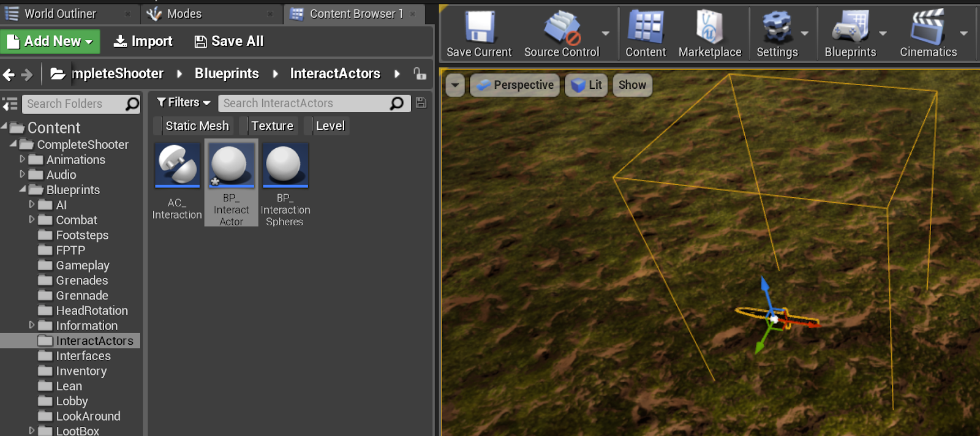This screenshot has height=436, width=980.
Task: Expand the Animations folder arrow
Action: point(23,159)
